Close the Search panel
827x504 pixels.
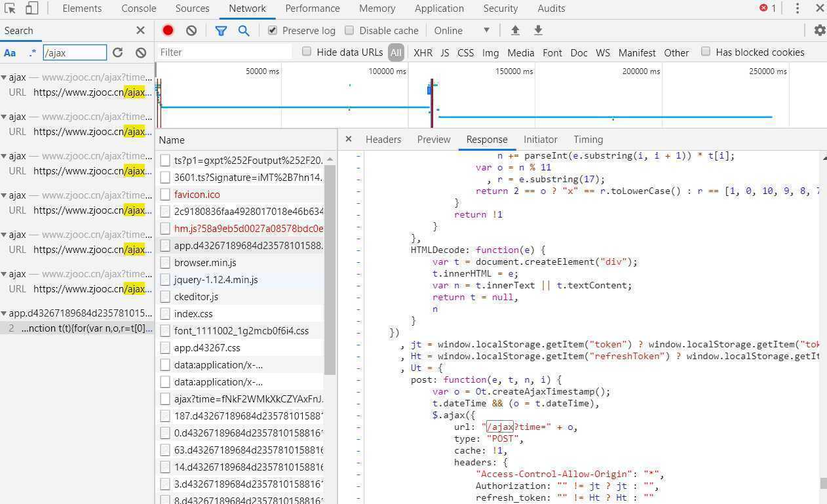tap(140, 30)
